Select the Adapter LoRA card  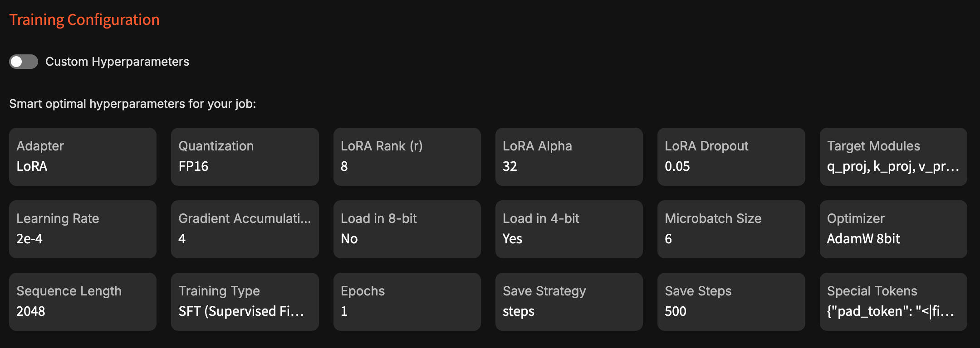coord(83,156)
